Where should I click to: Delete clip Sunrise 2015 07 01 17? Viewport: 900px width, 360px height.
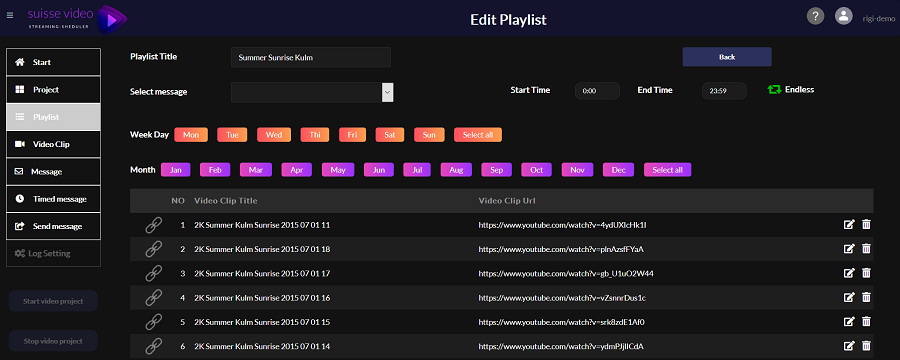tap(866, 273)
